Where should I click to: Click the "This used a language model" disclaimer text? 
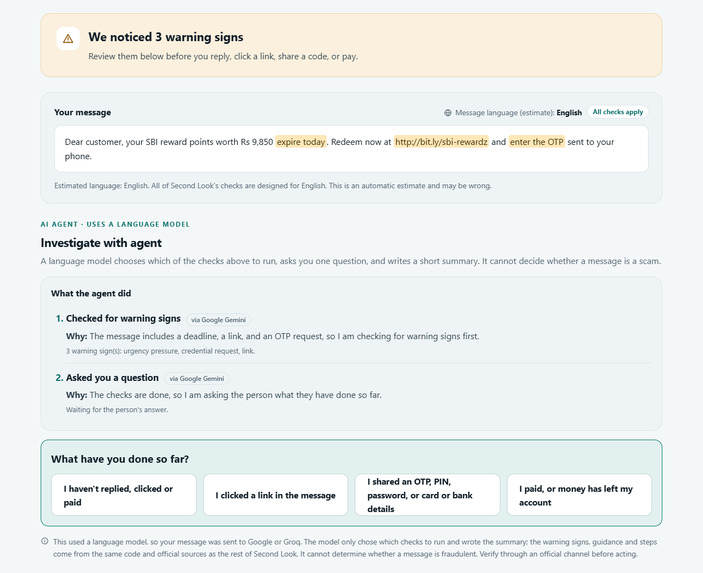pyautogui.click(x=355, y=547)
